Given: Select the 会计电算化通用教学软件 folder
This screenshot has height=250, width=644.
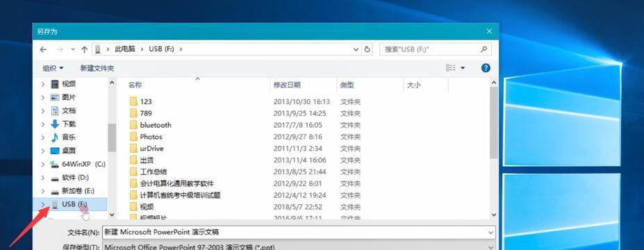Looking at the screenshot, I should point(176,183).
